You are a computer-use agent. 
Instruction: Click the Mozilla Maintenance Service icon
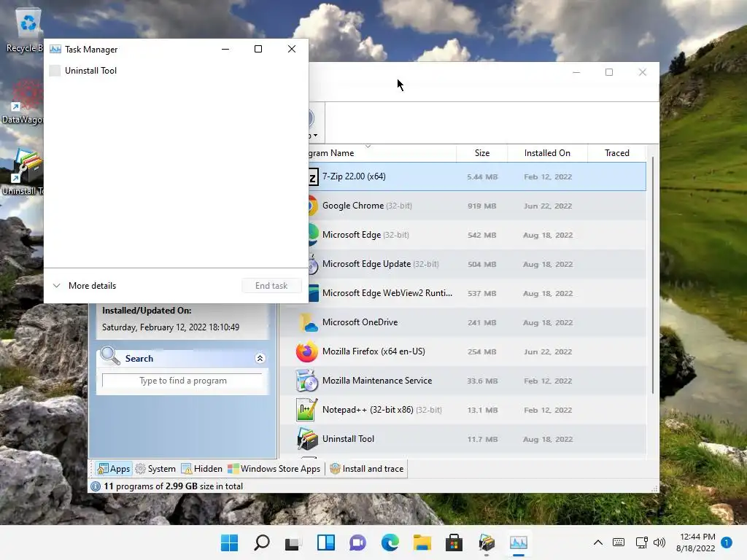pyautogui.click(x=307, y=381)
